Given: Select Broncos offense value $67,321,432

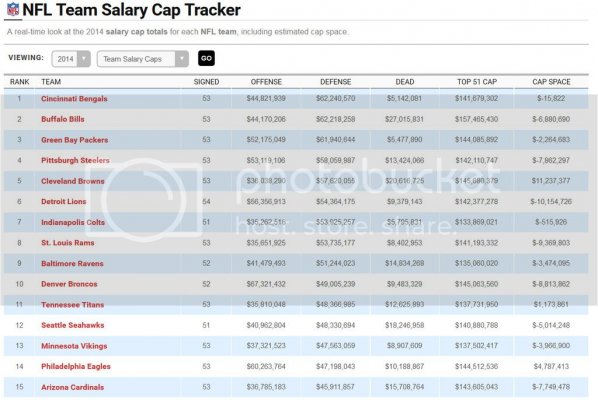Looking at the screenshot, I should [266, 284].
